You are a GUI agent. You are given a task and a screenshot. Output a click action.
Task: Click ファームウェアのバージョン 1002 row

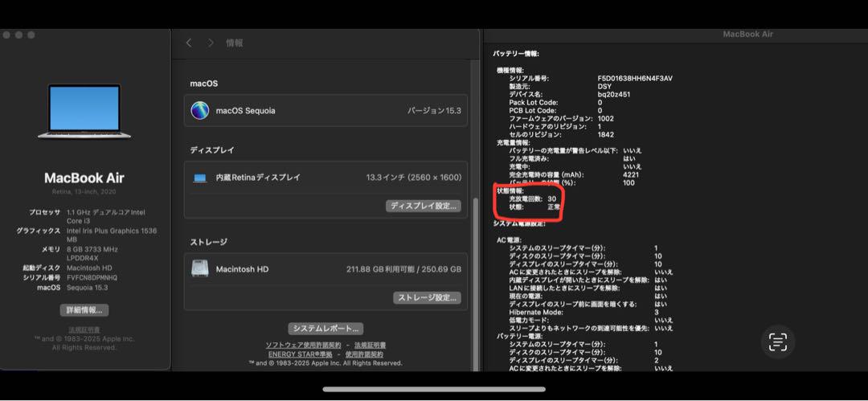tap(561, 118)
